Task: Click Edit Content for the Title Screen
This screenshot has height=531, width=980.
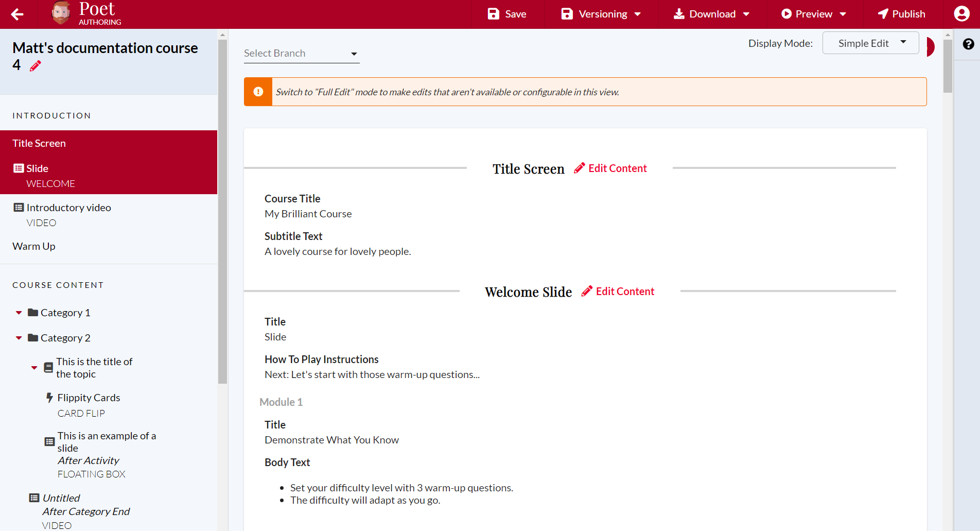Action: point(610,168)
